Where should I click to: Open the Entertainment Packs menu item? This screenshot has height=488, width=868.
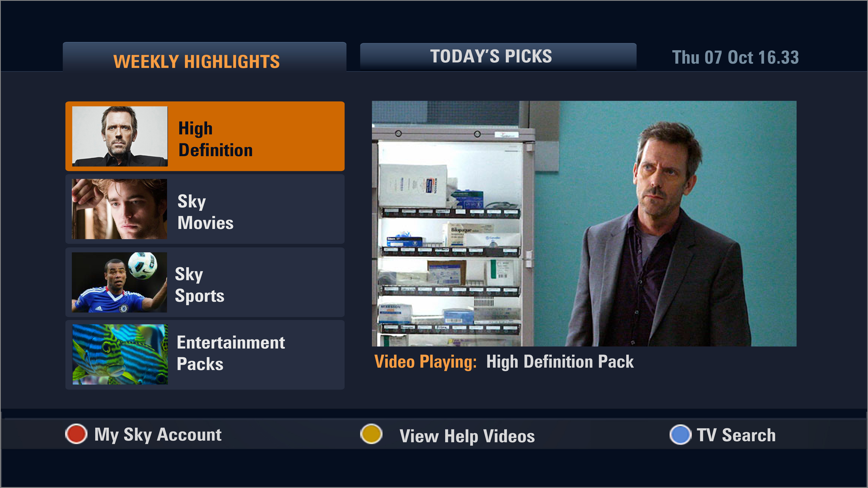coord(205,355)
